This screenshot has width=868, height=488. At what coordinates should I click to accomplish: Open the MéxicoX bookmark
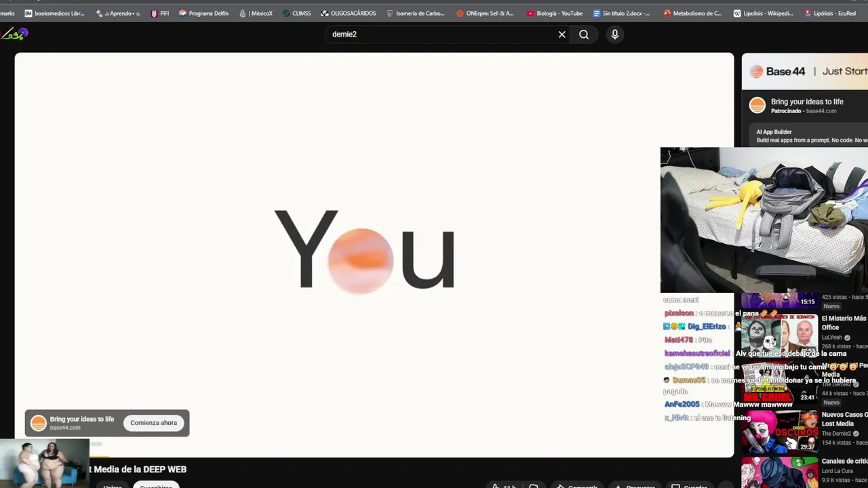point(256,13)
